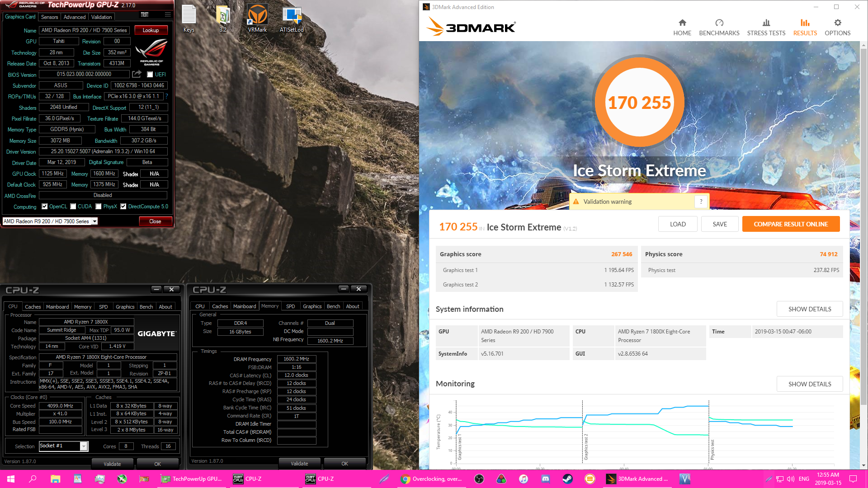Click Physics score value 74 912
Viewport: 868px width, 488px height.
pos(829,254)
